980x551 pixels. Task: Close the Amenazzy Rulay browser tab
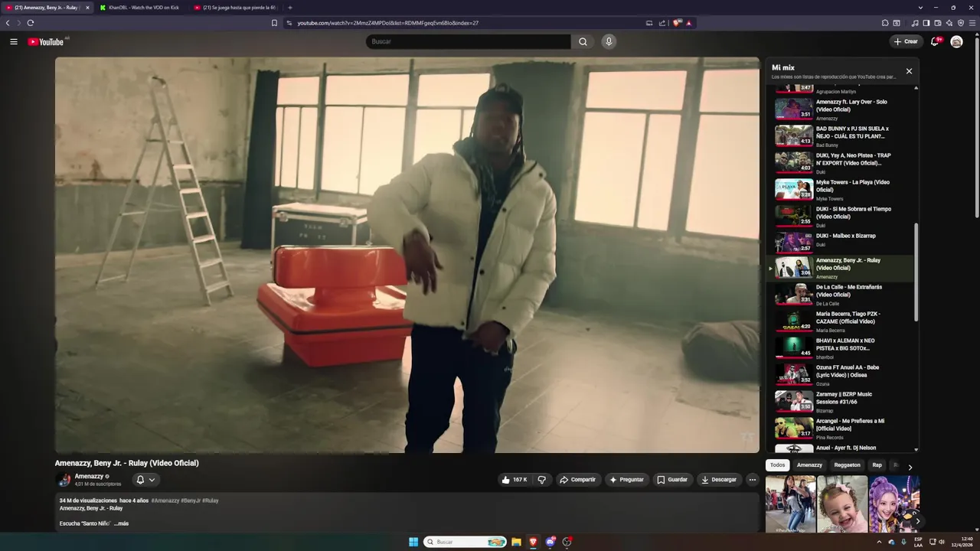click(x=87, y=8)
